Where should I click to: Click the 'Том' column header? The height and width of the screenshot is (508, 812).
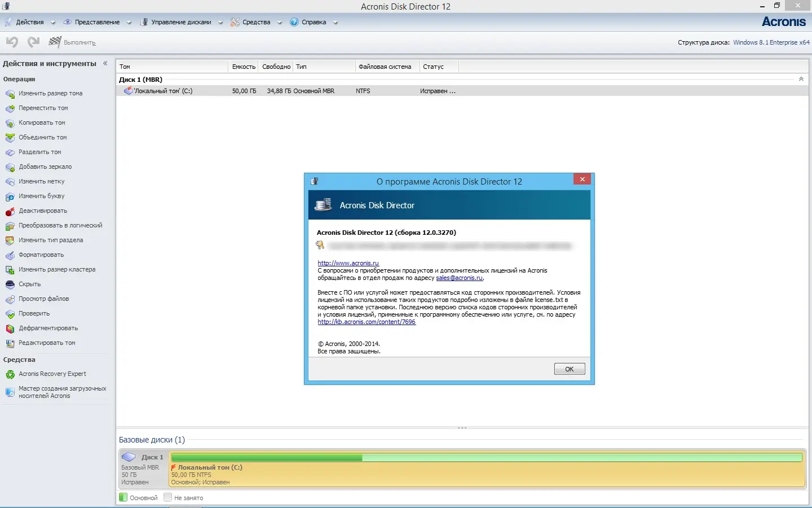172,67
